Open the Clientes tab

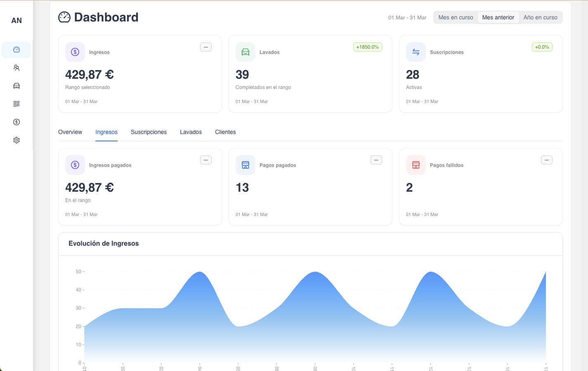225,132
